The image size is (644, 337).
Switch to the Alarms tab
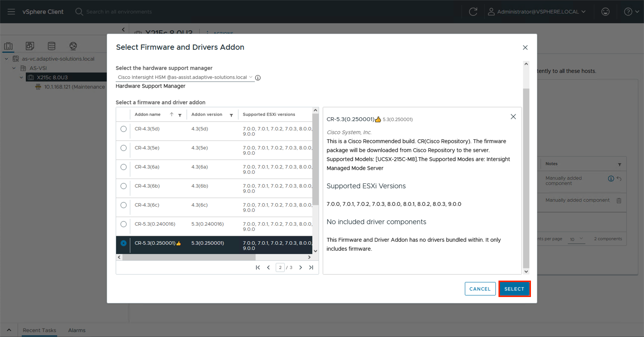[76, 330]
